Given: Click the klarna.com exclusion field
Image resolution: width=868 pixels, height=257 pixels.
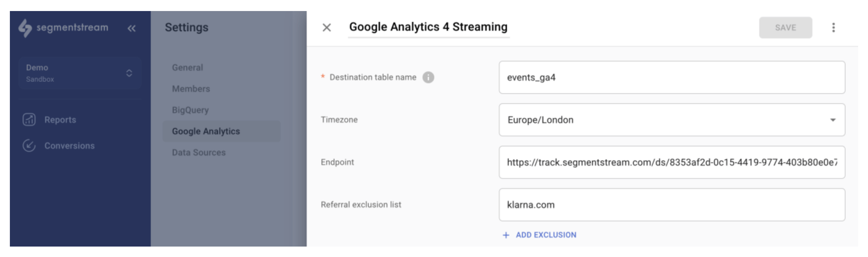Looking at the screenshot, I should [672, 204].
